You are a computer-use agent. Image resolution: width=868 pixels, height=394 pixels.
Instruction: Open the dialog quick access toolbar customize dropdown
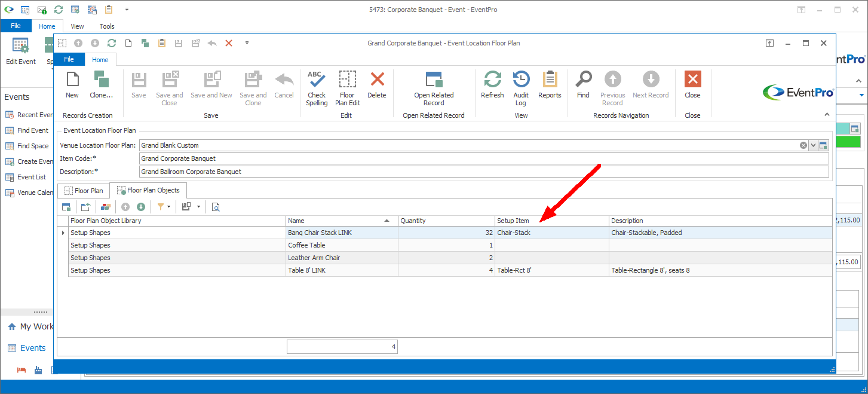[x=247, y=43]
